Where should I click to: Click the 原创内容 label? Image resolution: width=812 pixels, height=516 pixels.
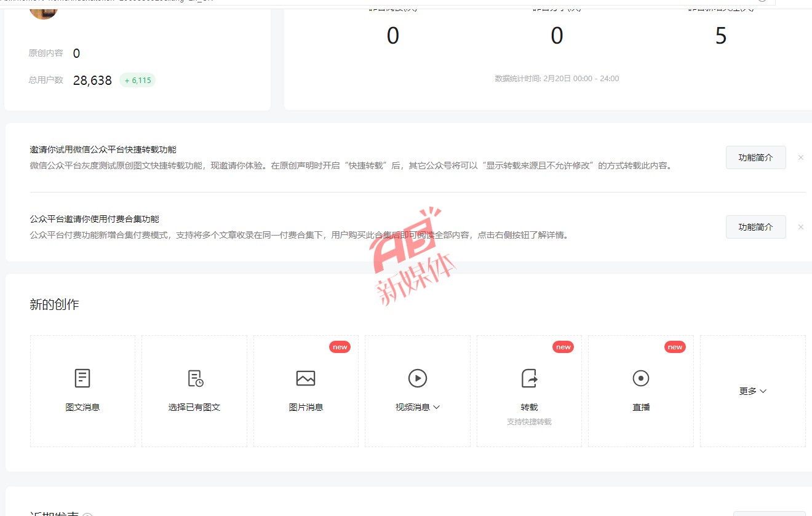pos(46,54)
